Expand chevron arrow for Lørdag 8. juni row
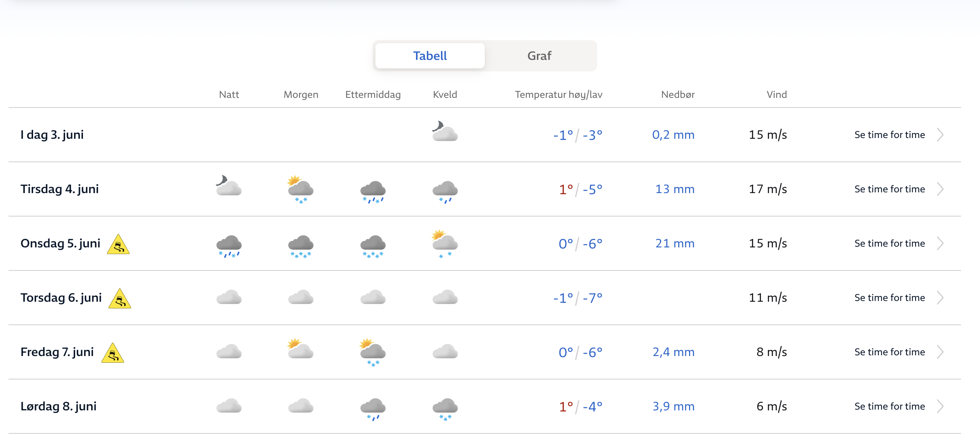The image size is (980, 439). pyautogui.click(x=940, y=406)
